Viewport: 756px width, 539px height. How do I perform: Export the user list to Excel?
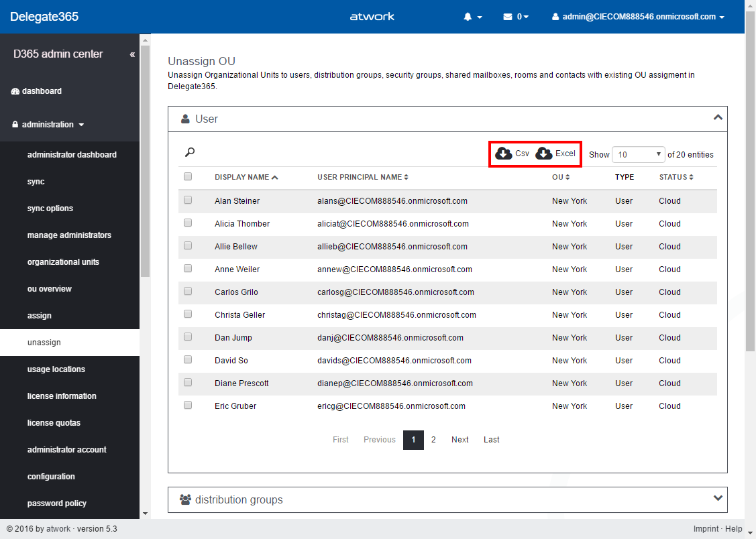click(x=555, y=154)
